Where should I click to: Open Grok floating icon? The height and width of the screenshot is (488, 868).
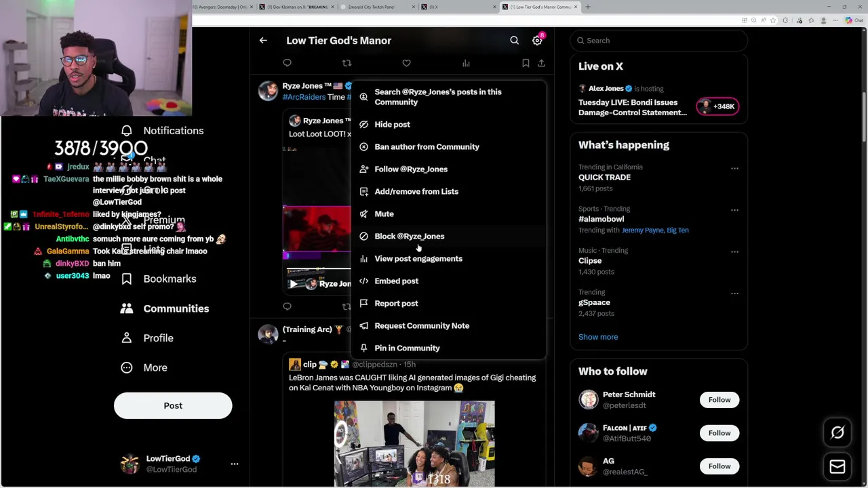[837, 432]
